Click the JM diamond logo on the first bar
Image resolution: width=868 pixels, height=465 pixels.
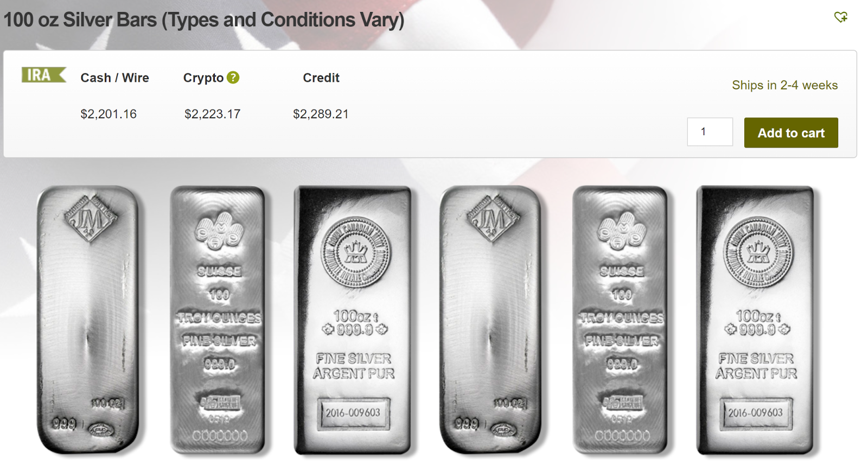90,218
